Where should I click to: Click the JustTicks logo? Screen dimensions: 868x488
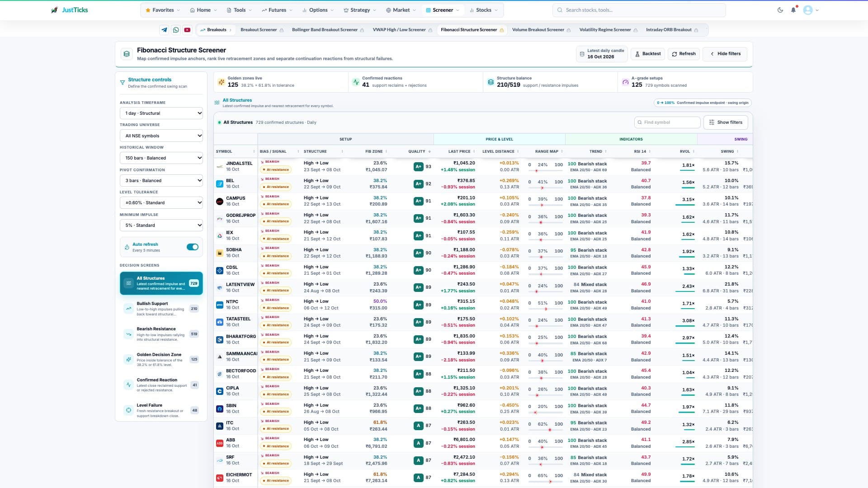pyautogui.click(x=70, y=10)
